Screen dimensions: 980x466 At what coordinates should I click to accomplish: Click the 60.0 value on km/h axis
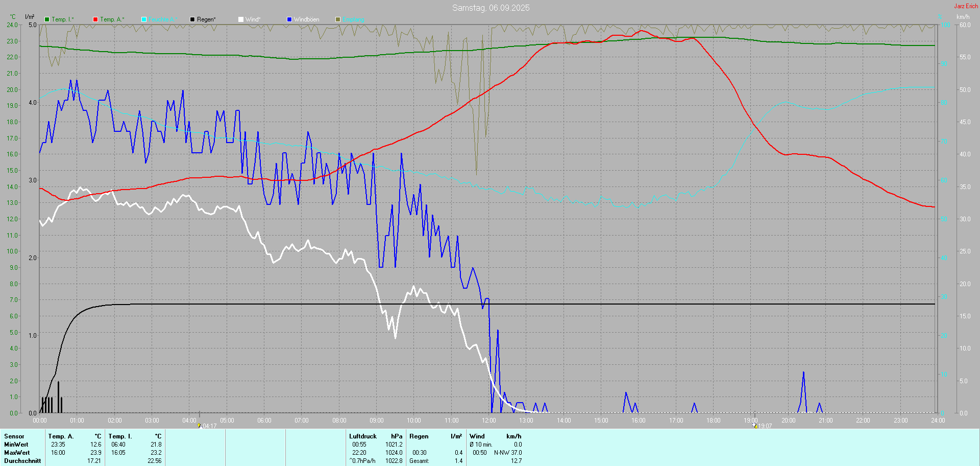(965, 25)
